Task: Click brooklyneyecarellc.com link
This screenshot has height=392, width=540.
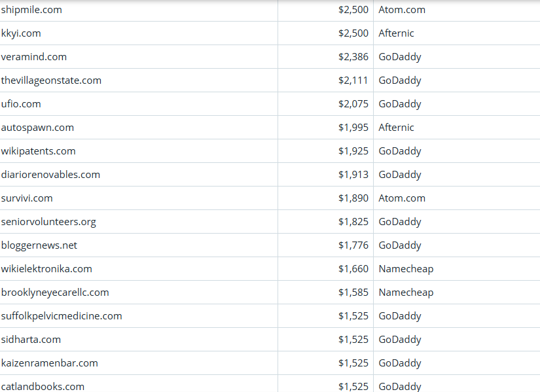Action: [x=55, y=293]
